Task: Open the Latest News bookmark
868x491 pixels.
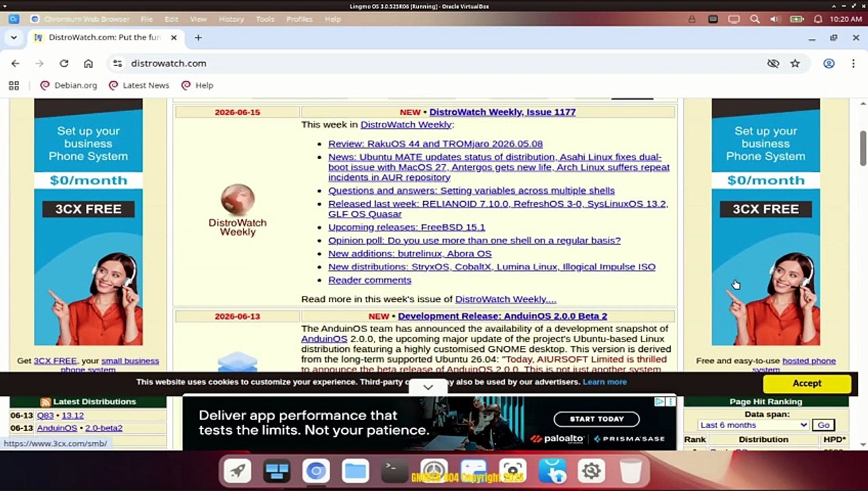Action: coord(139,85)
